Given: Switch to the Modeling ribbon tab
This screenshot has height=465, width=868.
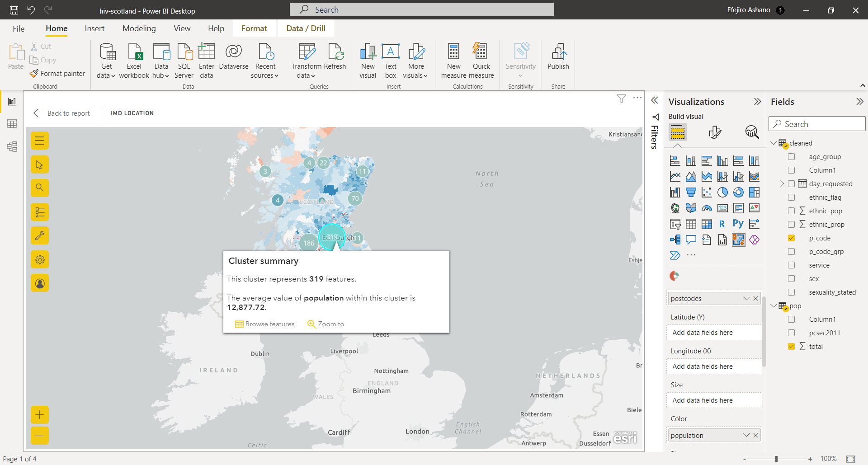Looking at the screenshot, I should (x=139, y=28).
